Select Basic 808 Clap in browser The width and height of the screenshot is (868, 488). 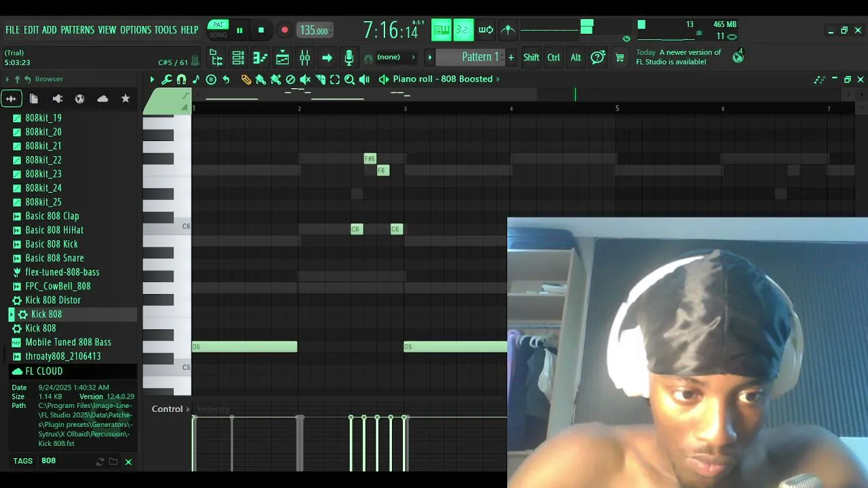tap(52, 216)
